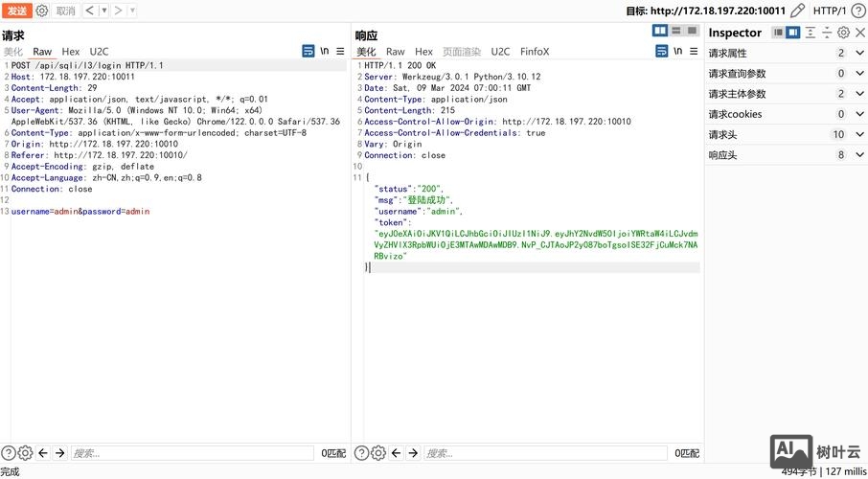Switch the request view to the Hex tab
Image resolution: width=868 pixels, height=479 pixels.
[71, 52]
